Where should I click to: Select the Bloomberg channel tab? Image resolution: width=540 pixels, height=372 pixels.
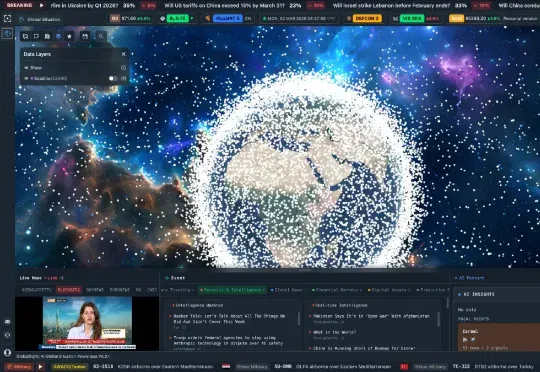(x=69, y=290)
